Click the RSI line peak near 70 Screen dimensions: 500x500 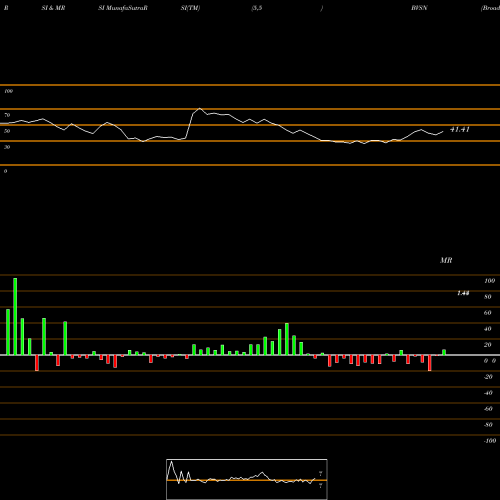(x=199, y=109)
